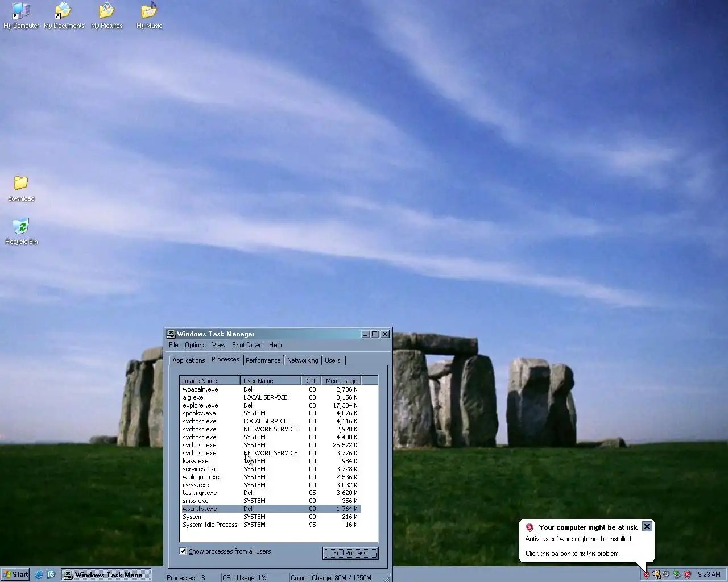Click the End Process button
The image size is (728, 582).
[350, 553]
